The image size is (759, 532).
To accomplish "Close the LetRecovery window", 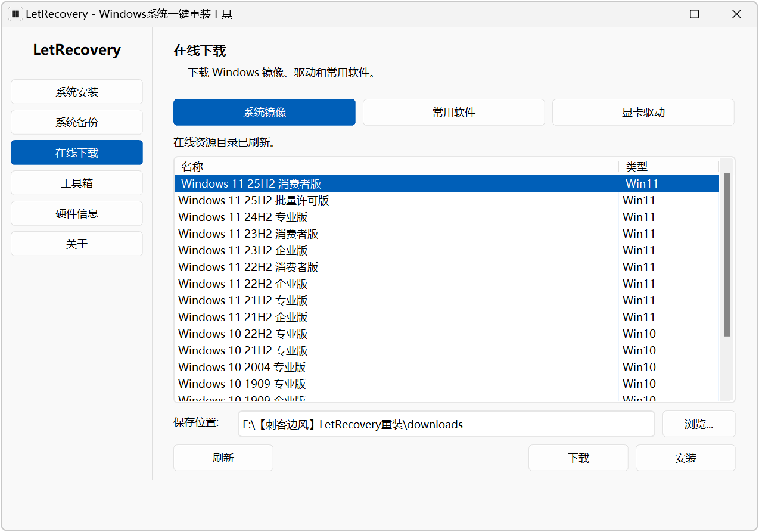I will point(736,14).
